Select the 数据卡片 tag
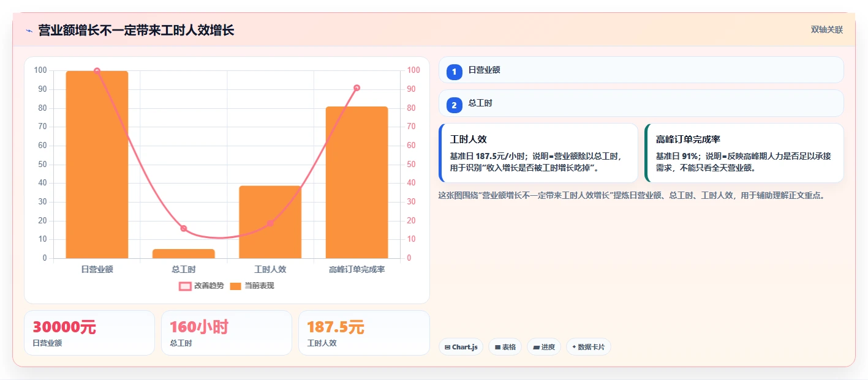The height and width of the screenshot is (380, 868). pyautogui.click(x=588, y=347)
